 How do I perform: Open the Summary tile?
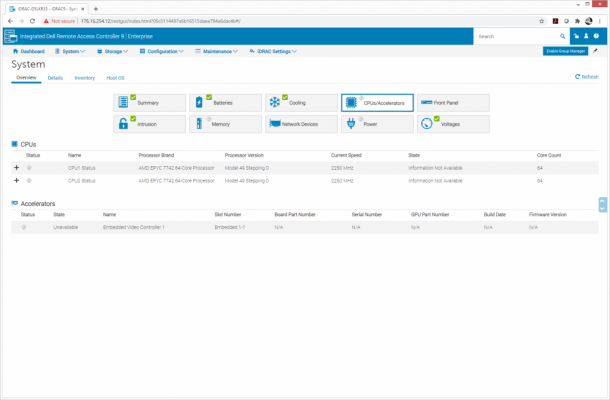click(x=149, y=103)
